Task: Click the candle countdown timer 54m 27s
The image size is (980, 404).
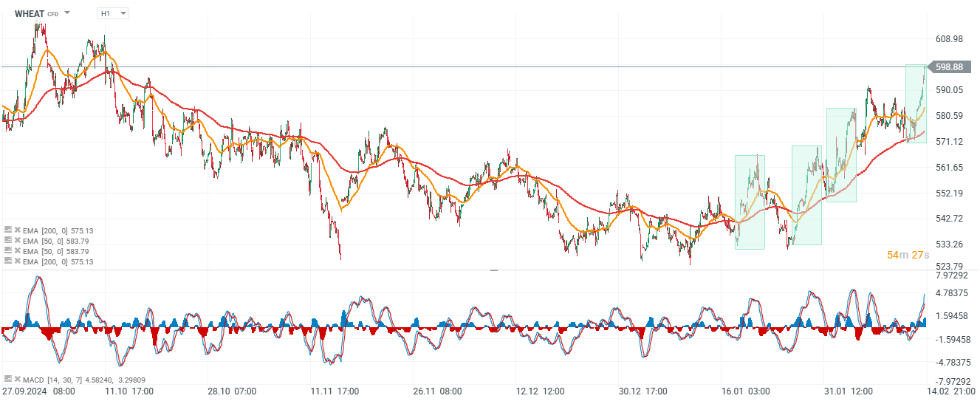Action: (908, 255)
